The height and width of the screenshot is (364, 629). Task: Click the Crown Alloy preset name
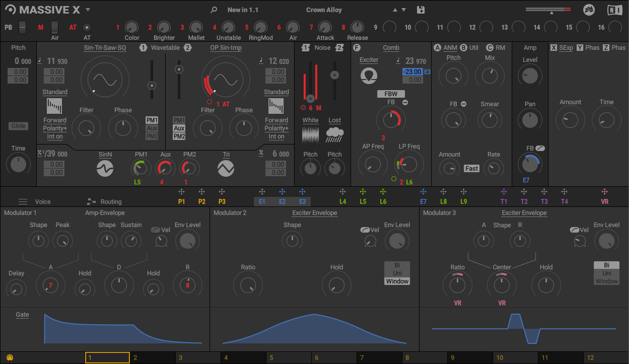point(324,10)
